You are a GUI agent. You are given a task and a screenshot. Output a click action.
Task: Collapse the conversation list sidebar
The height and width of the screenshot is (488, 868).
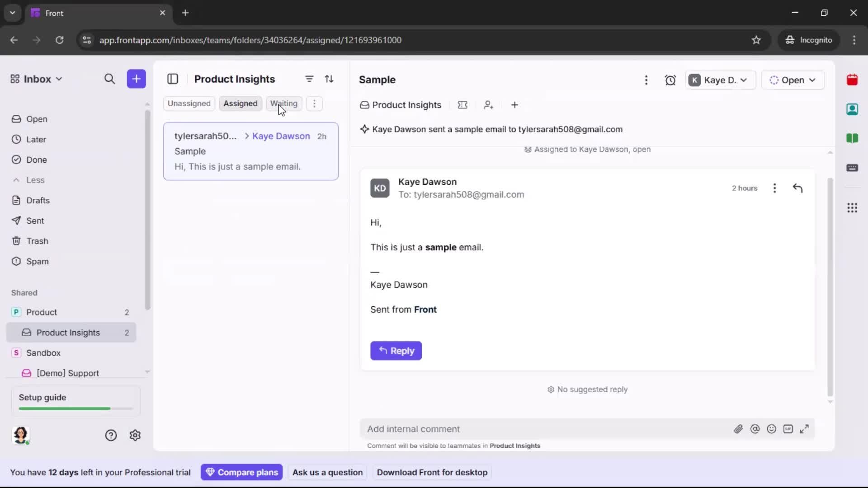coord(173,79)
